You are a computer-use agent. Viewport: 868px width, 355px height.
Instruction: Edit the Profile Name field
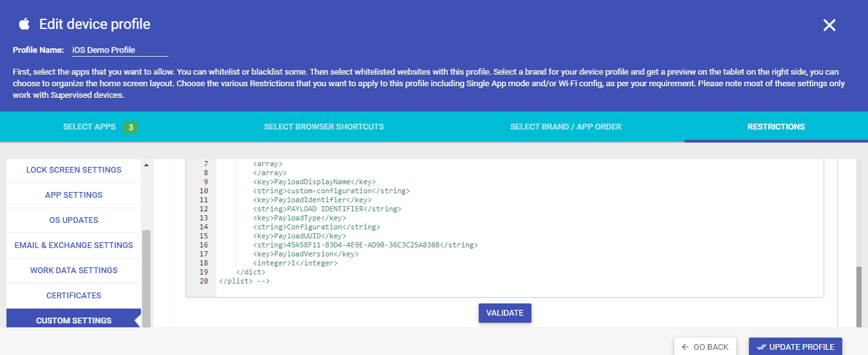click(120, 50)
